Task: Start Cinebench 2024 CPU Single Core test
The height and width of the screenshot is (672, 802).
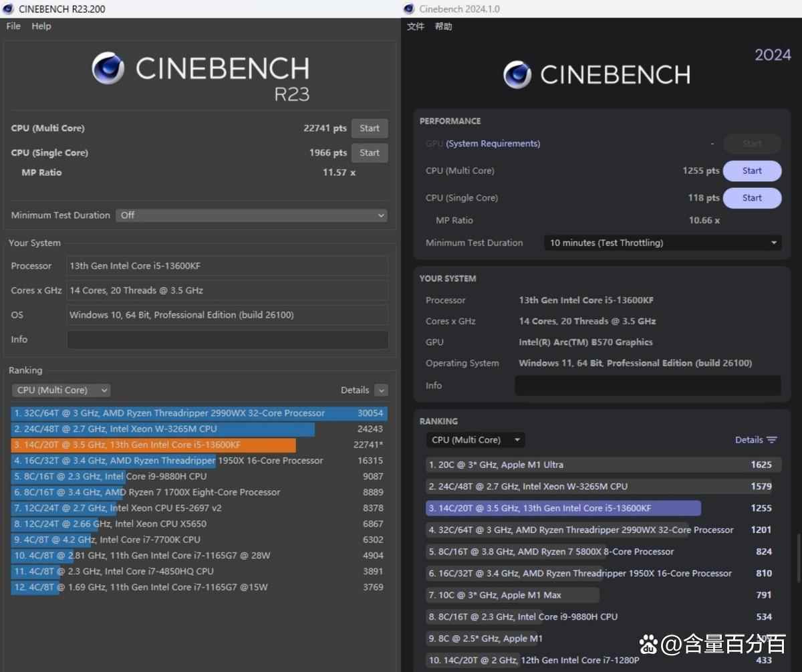Action: pos(752,198)
